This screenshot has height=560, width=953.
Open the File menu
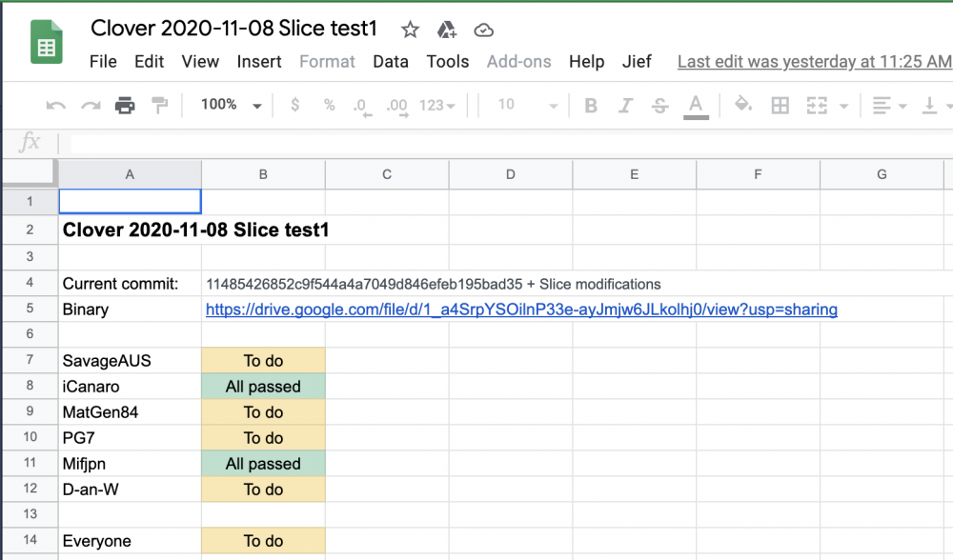[103, 61]
